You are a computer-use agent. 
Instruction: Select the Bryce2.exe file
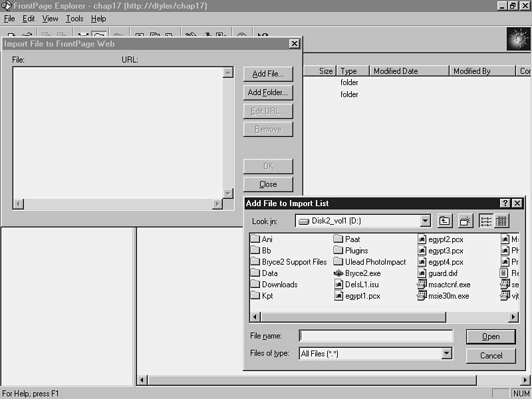[x=357, y=273]
